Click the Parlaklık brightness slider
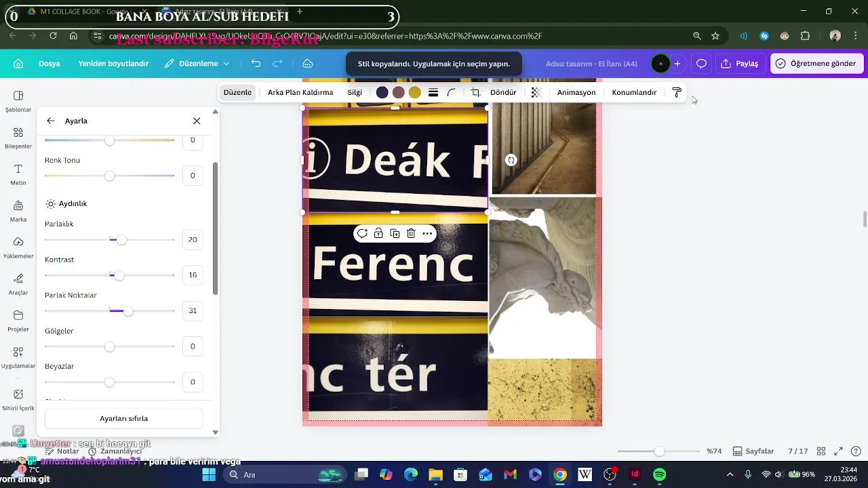Image resolution: width=868 pixels, height=488 pixels. (x=109, y=240)
